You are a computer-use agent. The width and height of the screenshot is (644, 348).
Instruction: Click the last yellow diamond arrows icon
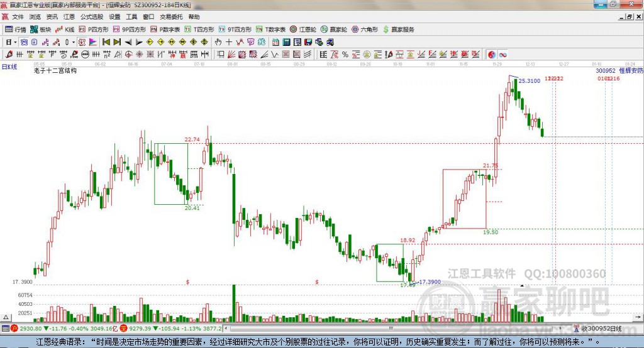pos(204,42)
